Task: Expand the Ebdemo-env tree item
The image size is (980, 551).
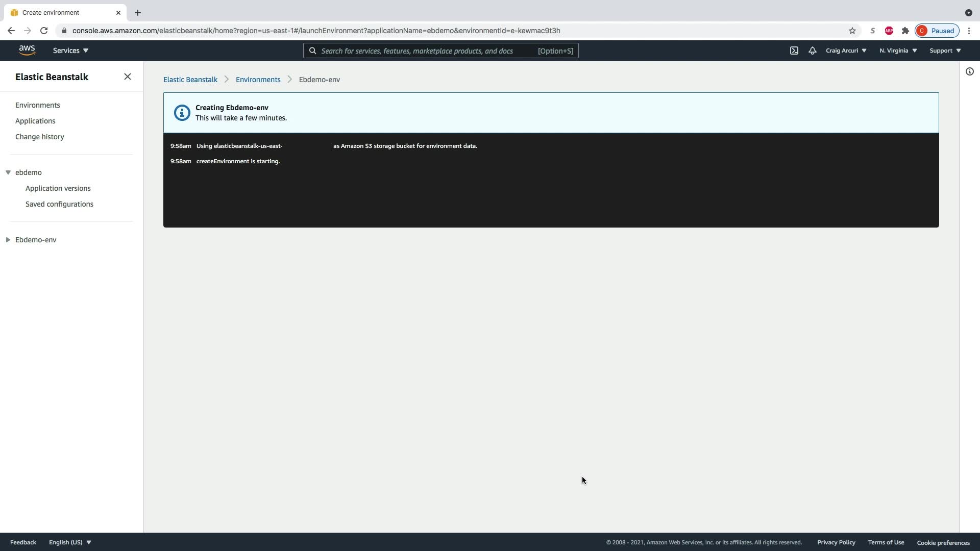Action: coord(8,240)
